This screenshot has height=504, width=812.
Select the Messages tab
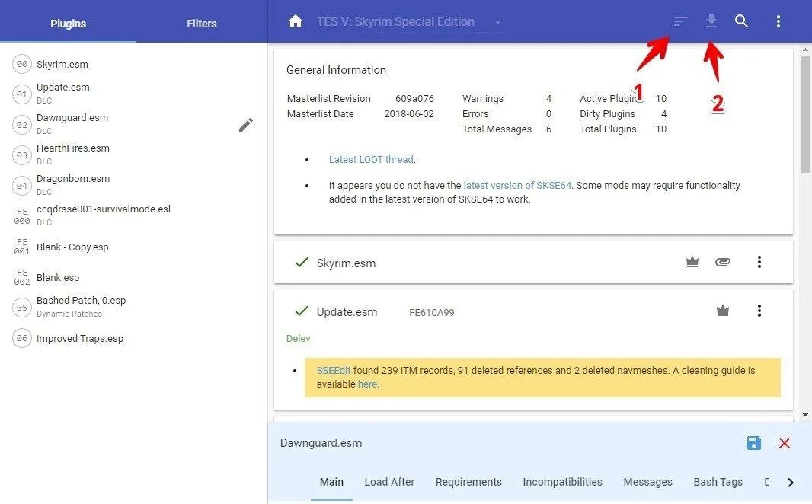(647, 482)
